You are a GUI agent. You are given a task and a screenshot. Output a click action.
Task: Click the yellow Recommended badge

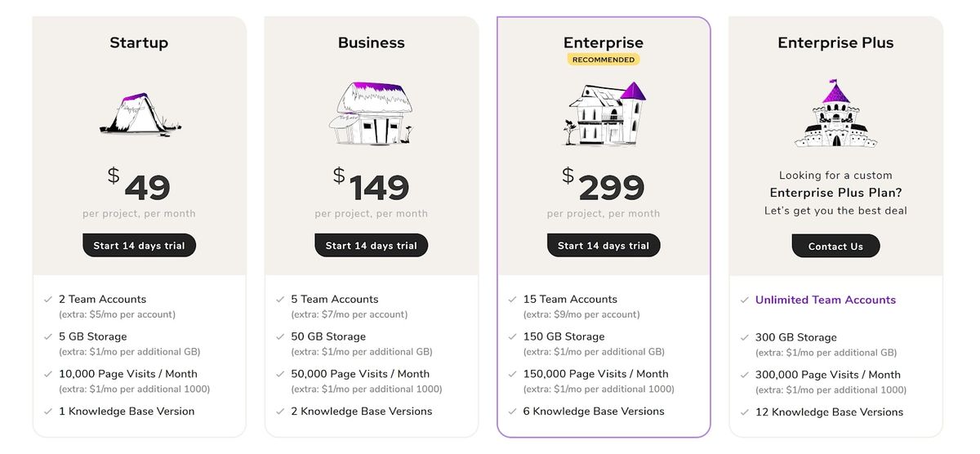point(604,60)
